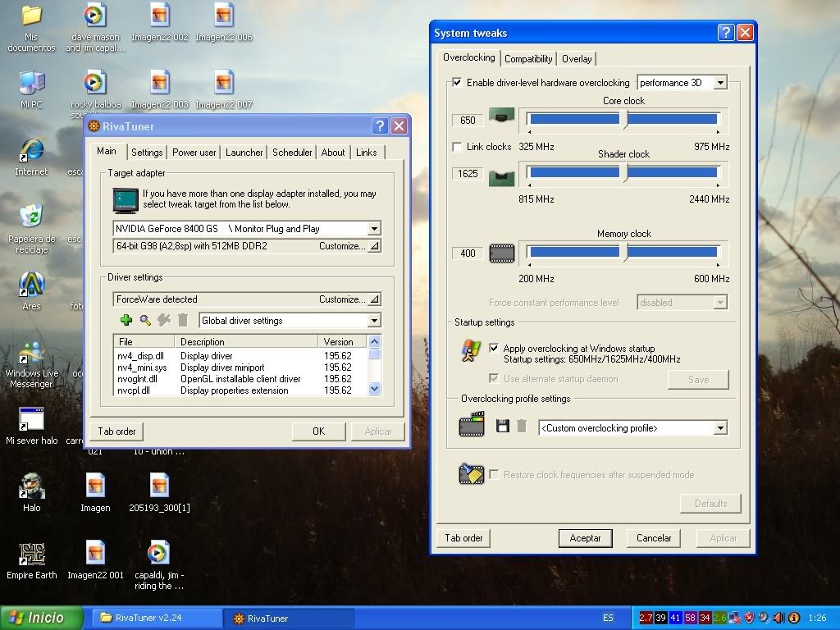Click the network connection tray icon
The width and height of the screenshot is (840, 630).
734,618
